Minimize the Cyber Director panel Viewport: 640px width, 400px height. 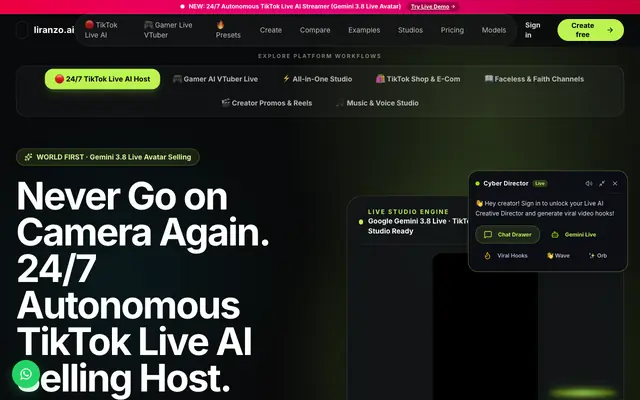click(x=602, y=184)
